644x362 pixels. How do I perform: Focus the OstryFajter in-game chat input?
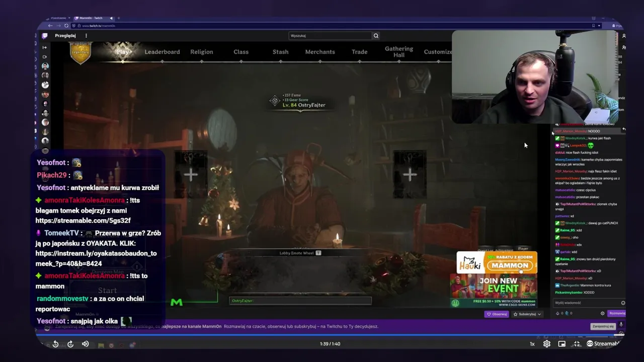tap(300, 301)
